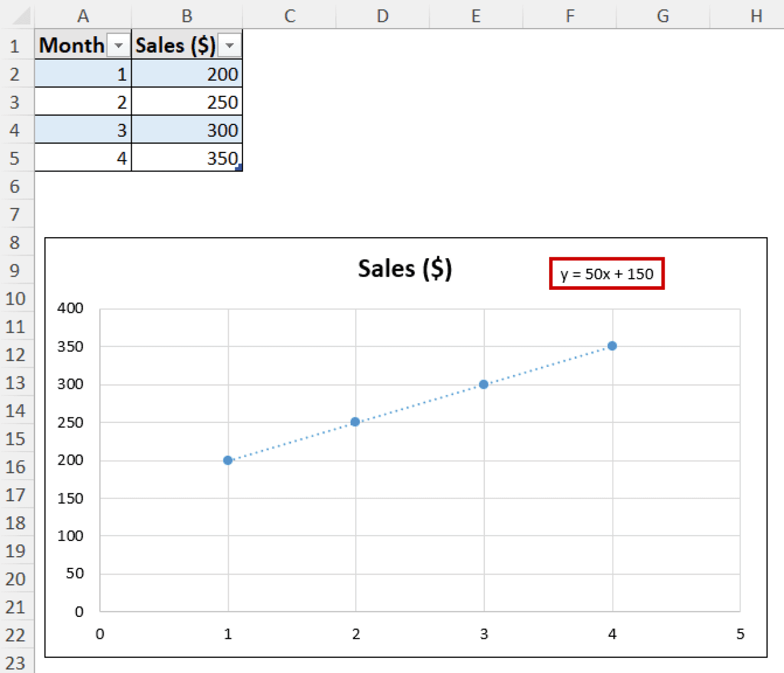Select row 1 header
This screenshot has width=784, height=673.
[x=15, y=45]
